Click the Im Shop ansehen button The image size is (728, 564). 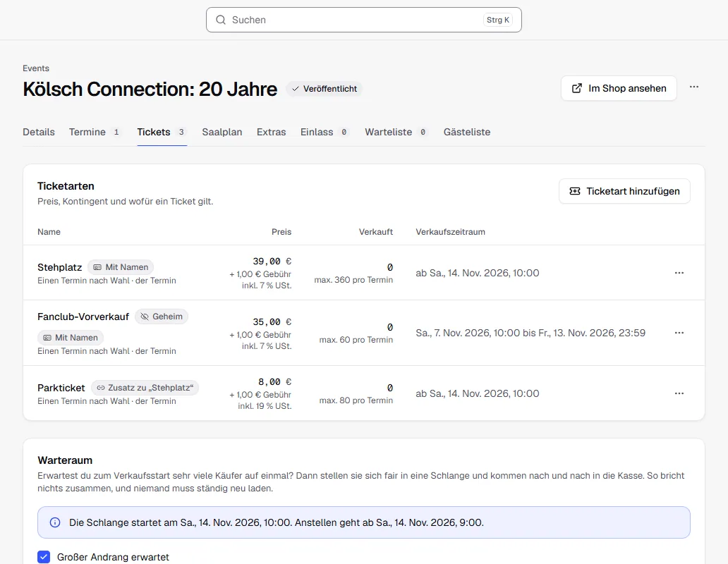tap(619, 88)
